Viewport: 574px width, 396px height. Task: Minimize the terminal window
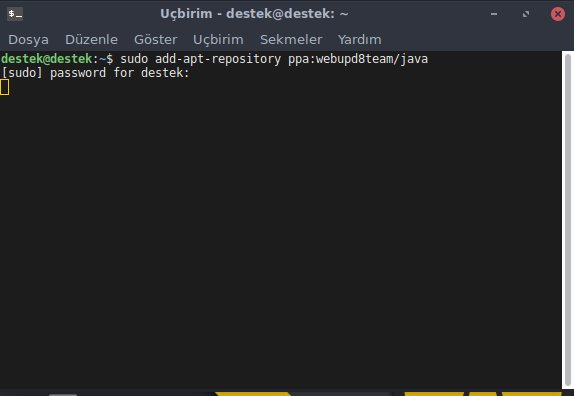[494, 14]
